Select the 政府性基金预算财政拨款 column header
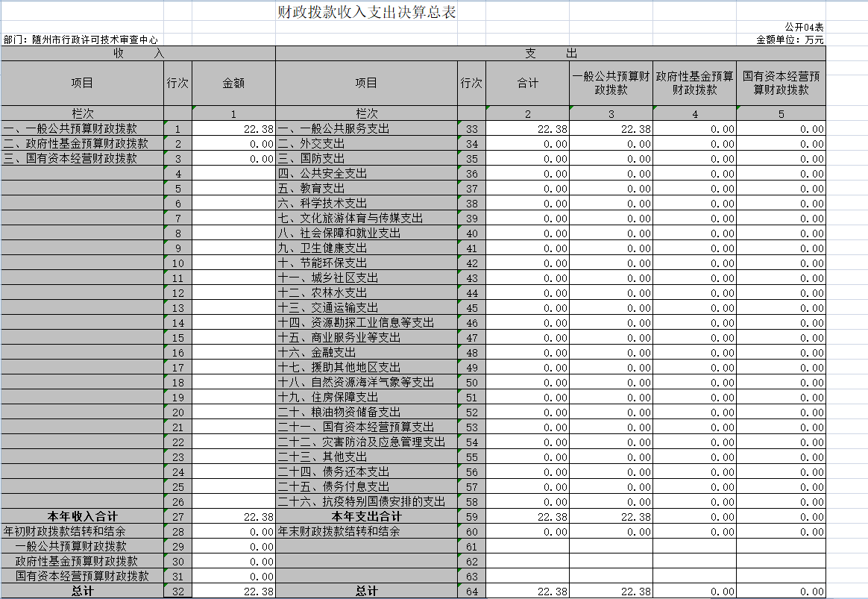Viewport: 868px width, 599px height. click(x=694, y=84)
